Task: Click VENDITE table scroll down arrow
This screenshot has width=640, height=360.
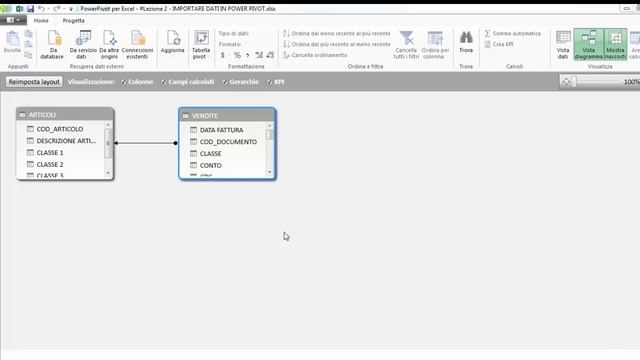Action: 269,172
